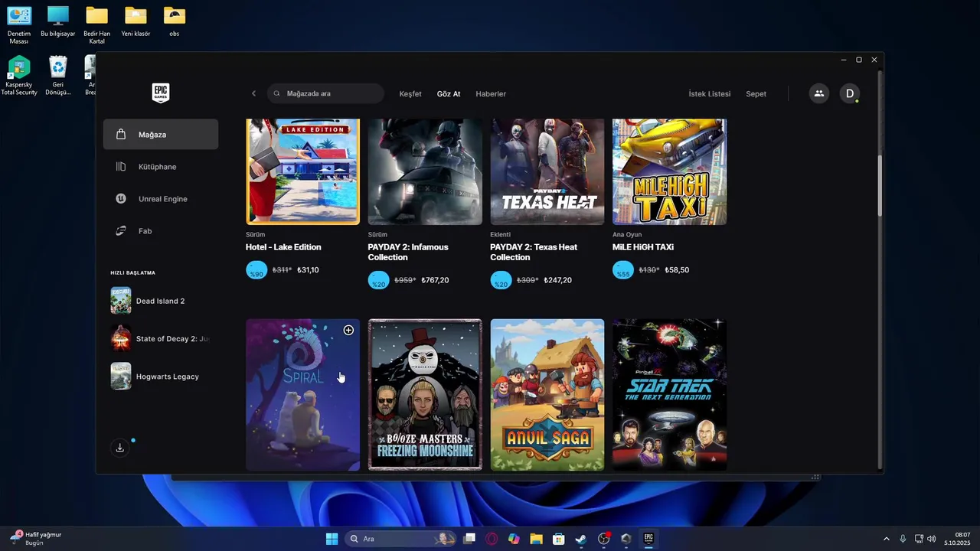This screenshot has width=980, height=551.
Task: Click the %90 discount badge for Hotel
Action: [x=256, y=270]
